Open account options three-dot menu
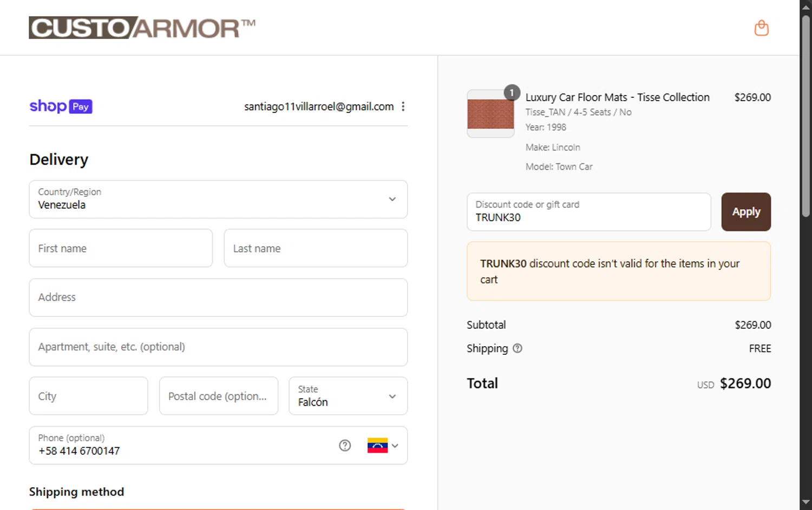The width and height of the screenshot is (812, 510). (403, 107)
